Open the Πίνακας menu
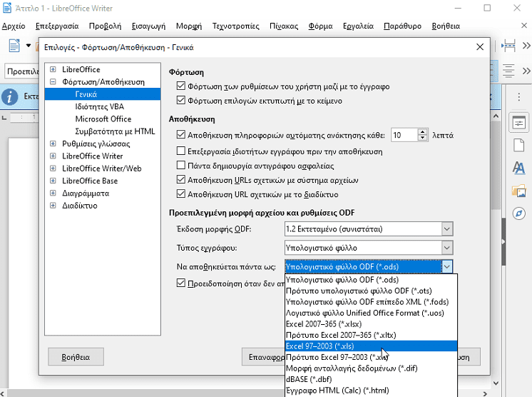This screenshot has width=532, height=397. [284, 26]
